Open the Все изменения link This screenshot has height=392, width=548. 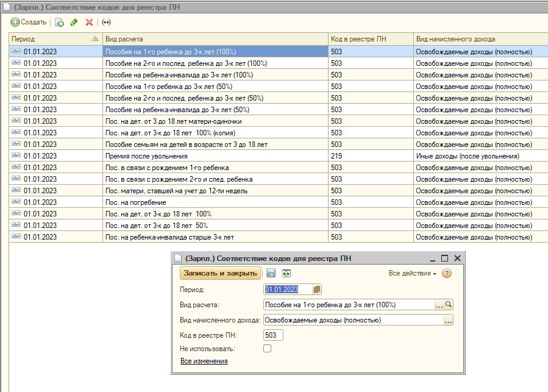[204, 362]
